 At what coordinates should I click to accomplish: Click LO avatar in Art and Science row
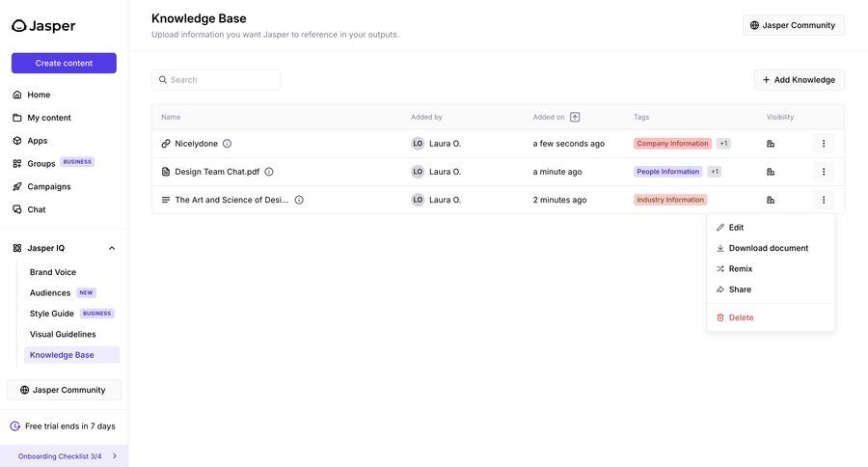point(418,200)
